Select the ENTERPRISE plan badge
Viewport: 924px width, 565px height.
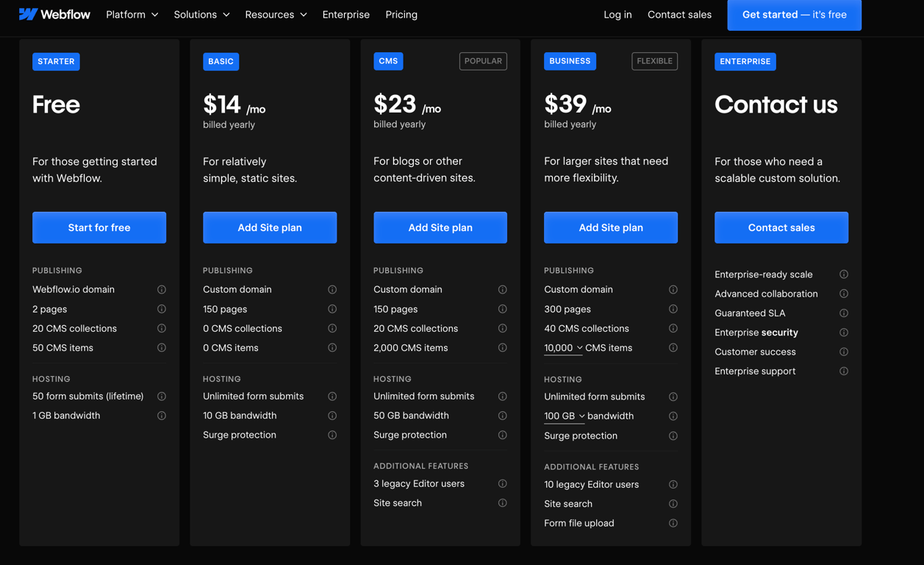click(x=745, y=61)
